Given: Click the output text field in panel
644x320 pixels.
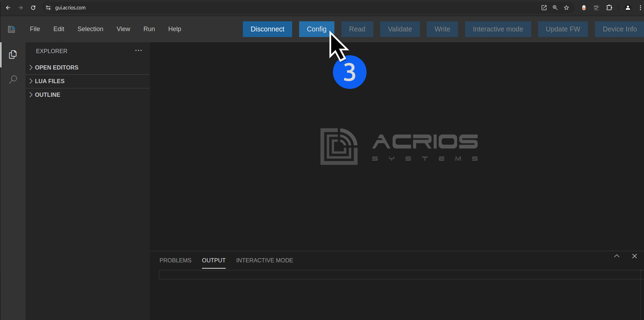Looking at the screenshot, I should point(398,275).
